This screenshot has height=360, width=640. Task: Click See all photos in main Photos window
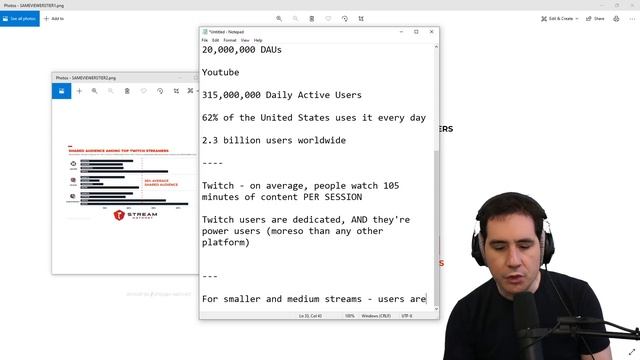click(x=20, y=19)
